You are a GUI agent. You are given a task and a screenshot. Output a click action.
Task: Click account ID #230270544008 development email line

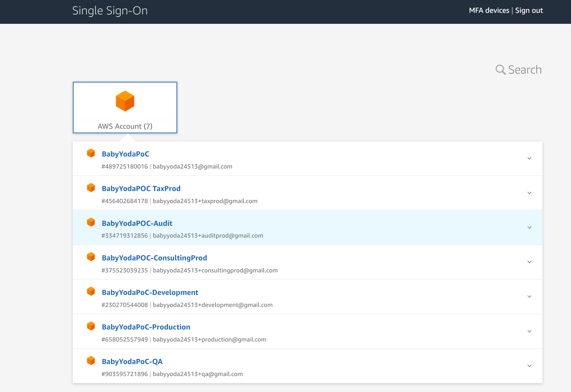(187, 305)
